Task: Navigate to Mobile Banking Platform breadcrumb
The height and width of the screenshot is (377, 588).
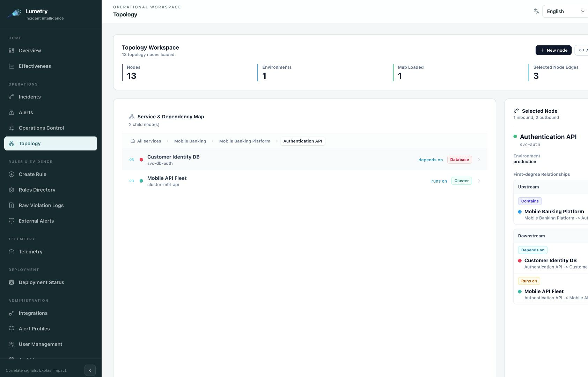Action: coord(244,141)
